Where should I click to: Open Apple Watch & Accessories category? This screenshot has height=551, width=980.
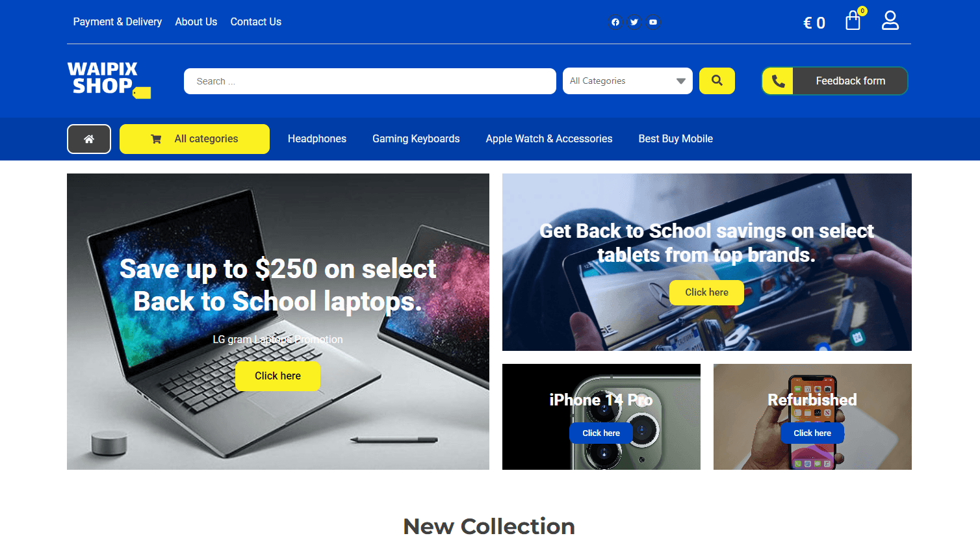tap(549, 139)
